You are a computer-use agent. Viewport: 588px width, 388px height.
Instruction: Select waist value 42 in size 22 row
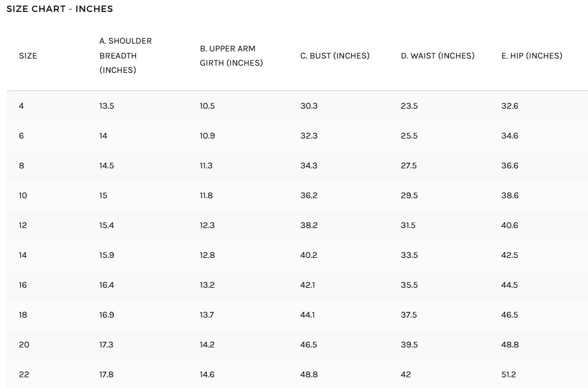tap(406, 374)
